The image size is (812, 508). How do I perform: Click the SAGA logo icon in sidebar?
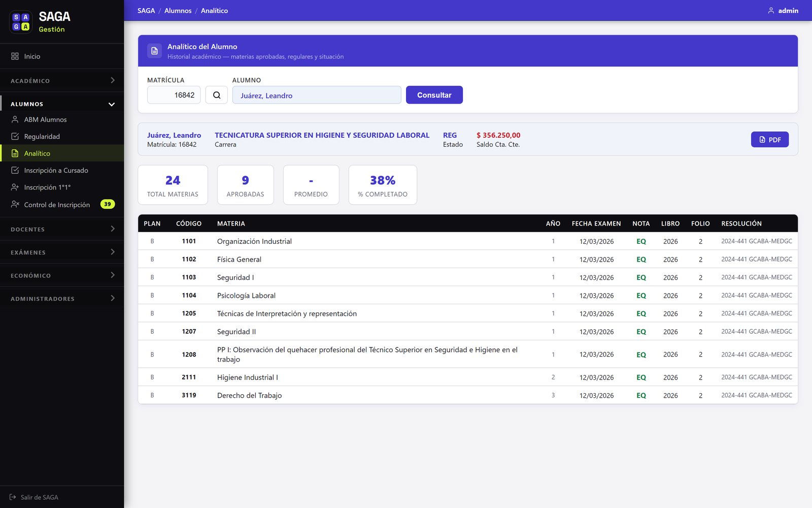pos(21,22)
